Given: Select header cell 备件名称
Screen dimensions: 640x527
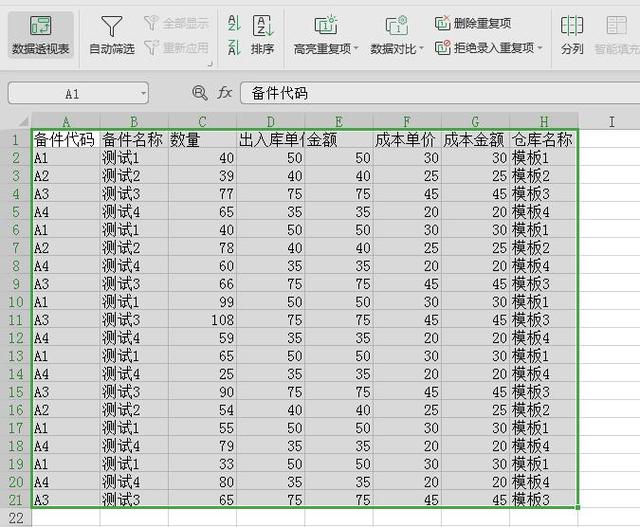Looking at the screenshot, I should (134, 140).
